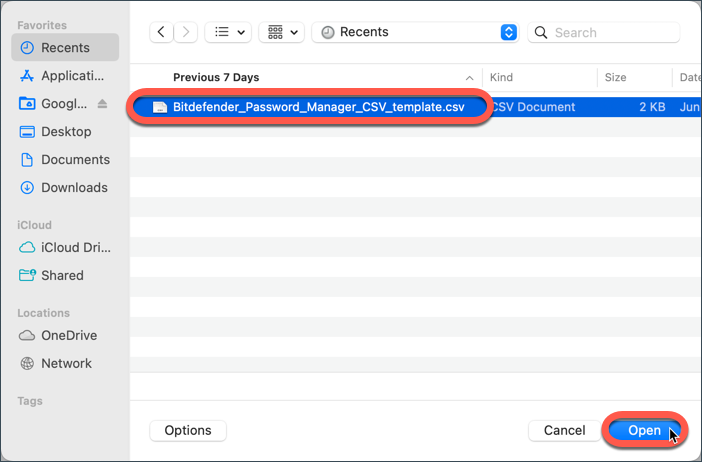Screen dimensions: 702x462
Task: Select Bitdefender_Password_Manager_CSV_template.csv file
Action: [x=319, y=107]
